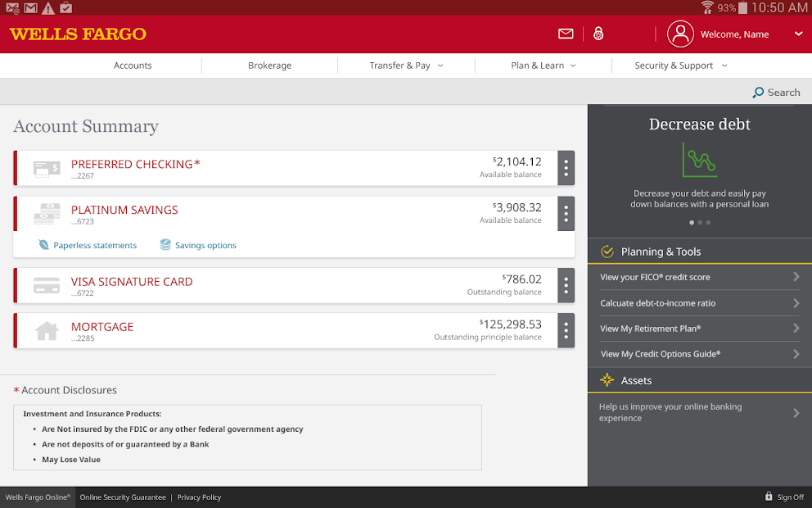Click the $3,908.32 available balance
Viewport: 812px width, 508px height.
(517, 207)
